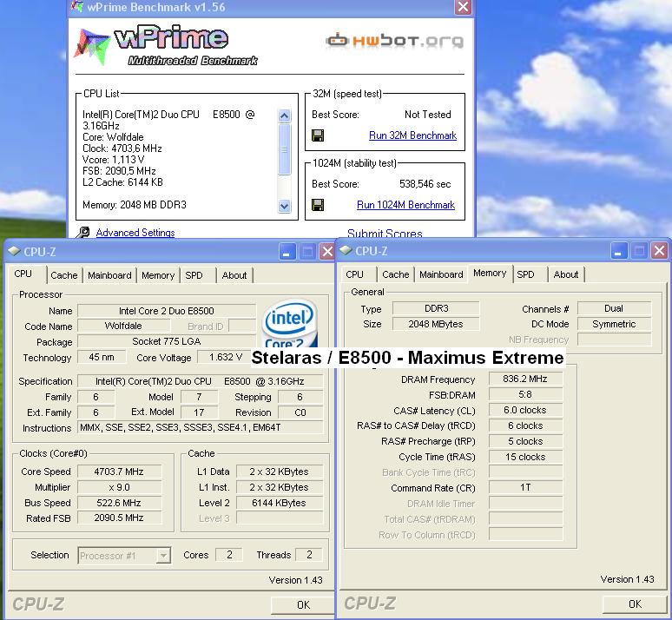Open the SPD tab in left CPU-Z
The height and width of the screenshot is (620, 672).
(x=194, y=275)
